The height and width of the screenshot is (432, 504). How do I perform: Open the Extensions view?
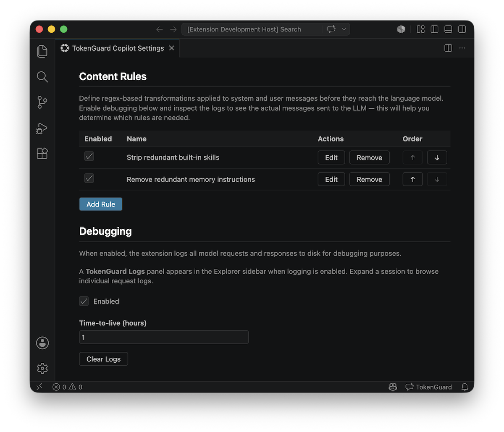coord(42,153)
